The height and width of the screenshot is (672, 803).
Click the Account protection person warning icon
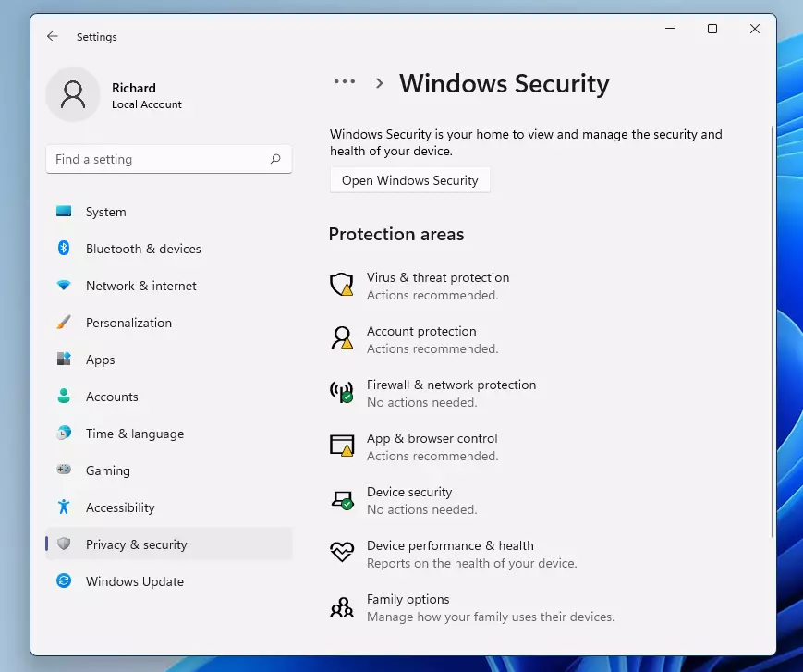(342, 338)
